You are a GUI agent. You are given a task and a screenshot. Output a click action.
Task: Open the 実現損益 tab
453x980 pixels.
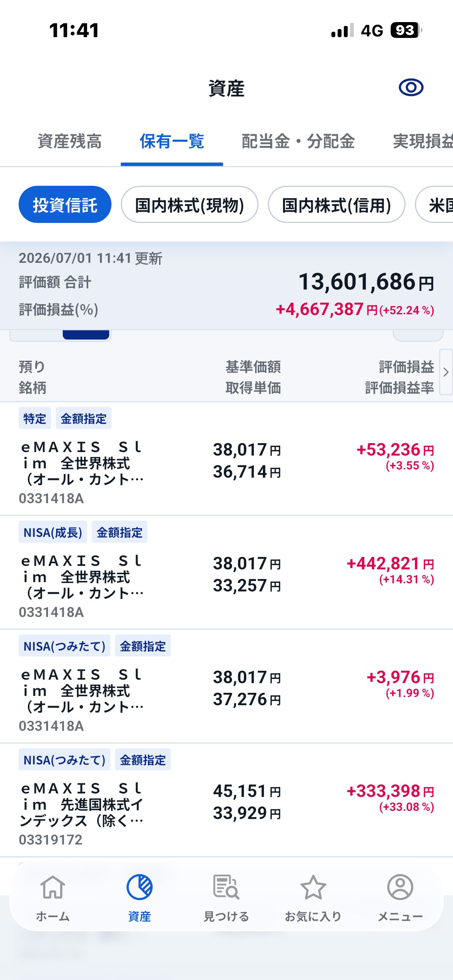click(x=423, y=141)
